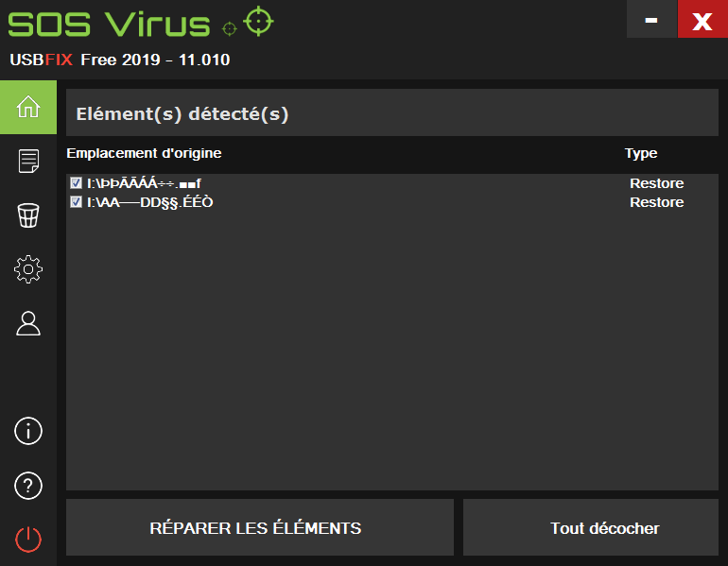The width and height of the screenshot is (728, 566).
Task: Close the USBFix window with red X
Action: 702,19
